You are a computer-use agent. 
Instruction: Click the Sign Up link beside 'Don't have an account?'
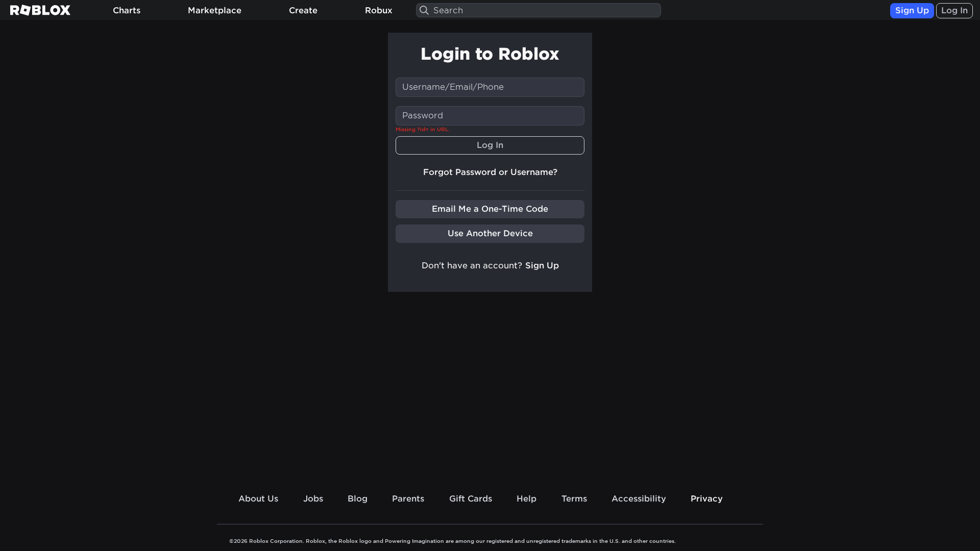pyautogui.click(x=542, y=266)
